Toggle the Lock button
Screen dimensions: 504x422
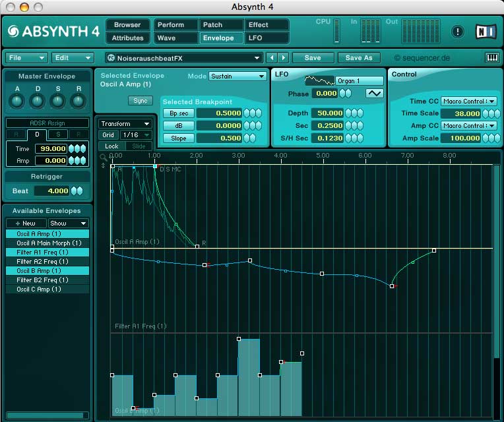click(x=111, y=146)
